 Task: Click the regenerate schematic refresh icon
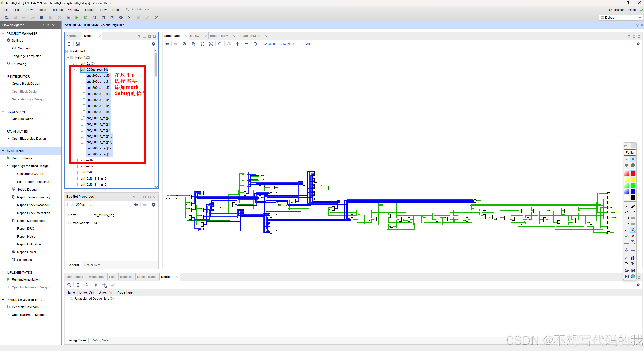(255, 44)
